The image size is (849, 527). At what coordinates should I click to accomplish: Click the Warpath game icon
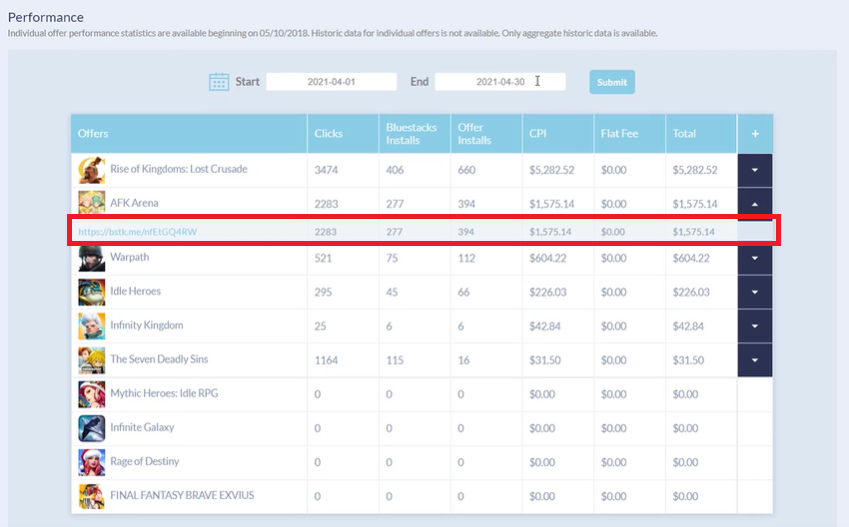[x=92, y=258]
